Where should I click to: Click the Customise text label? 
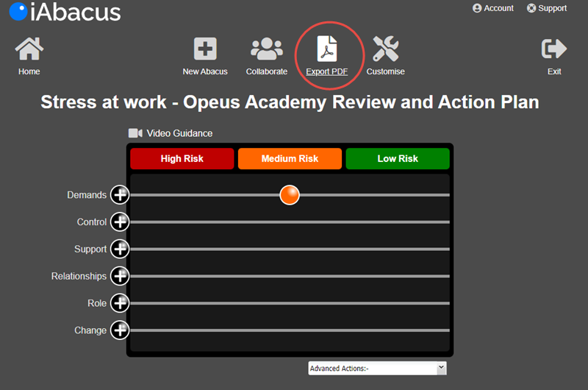[x=385, y=71]
